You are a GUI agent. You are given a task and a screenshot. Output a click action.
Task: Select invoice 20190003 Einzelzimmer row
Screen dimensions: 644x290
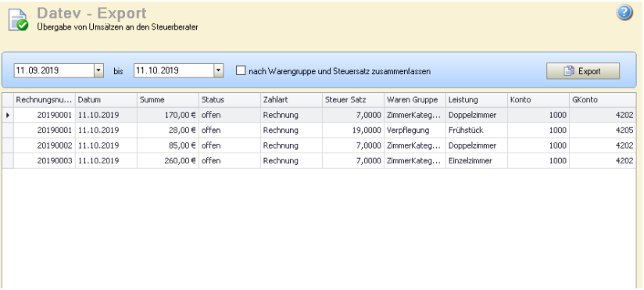319,160
